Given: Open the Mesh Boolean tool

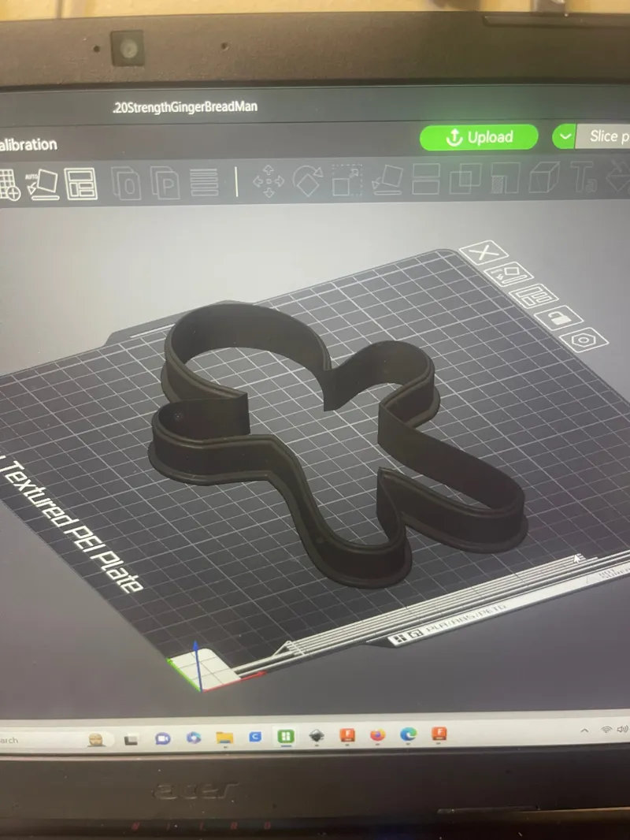Looking at the screenshot, I should tap(465, 178).
